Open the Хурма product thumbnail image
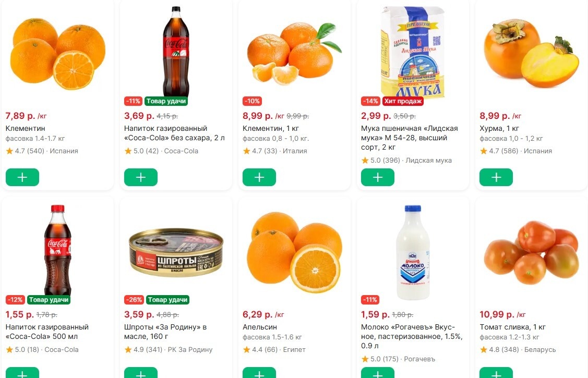 [x=530, y=52]
